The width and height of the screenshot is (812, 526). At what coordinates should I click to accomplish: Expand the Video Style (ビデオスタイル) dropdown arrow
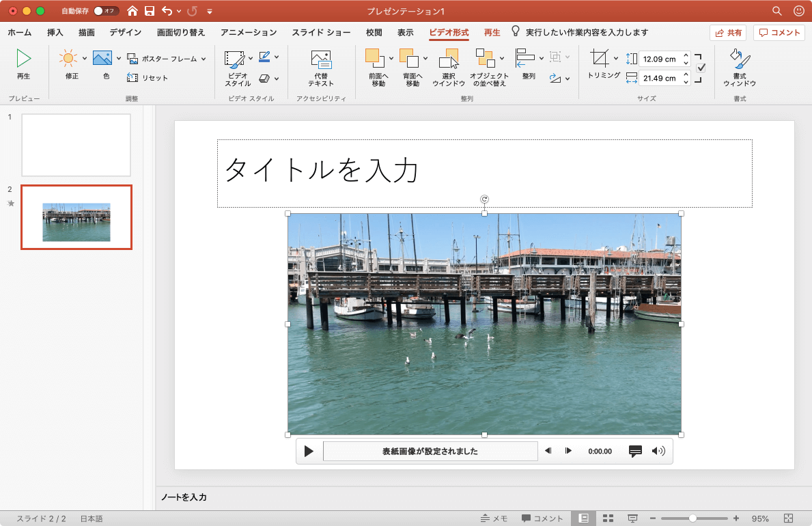251,59
